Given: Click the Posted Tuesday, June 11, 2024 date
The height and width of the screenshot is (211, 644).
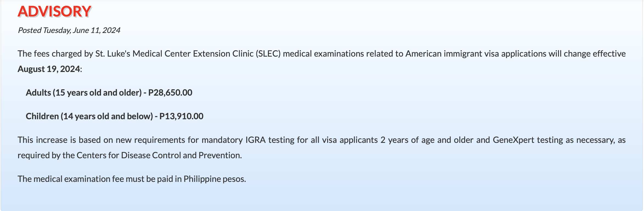Looking at the screenshot, I should point(69,30).
